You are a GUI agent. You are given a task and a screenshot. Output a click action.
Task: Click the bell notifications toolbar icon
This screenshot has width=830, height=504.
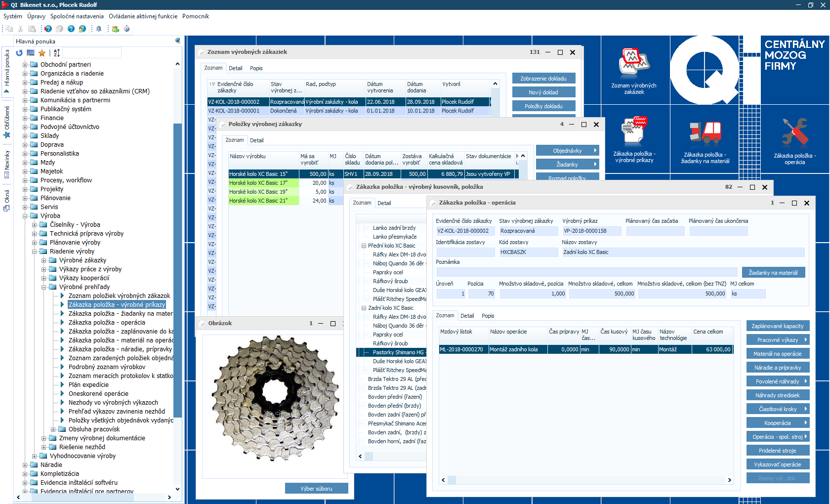99,29
